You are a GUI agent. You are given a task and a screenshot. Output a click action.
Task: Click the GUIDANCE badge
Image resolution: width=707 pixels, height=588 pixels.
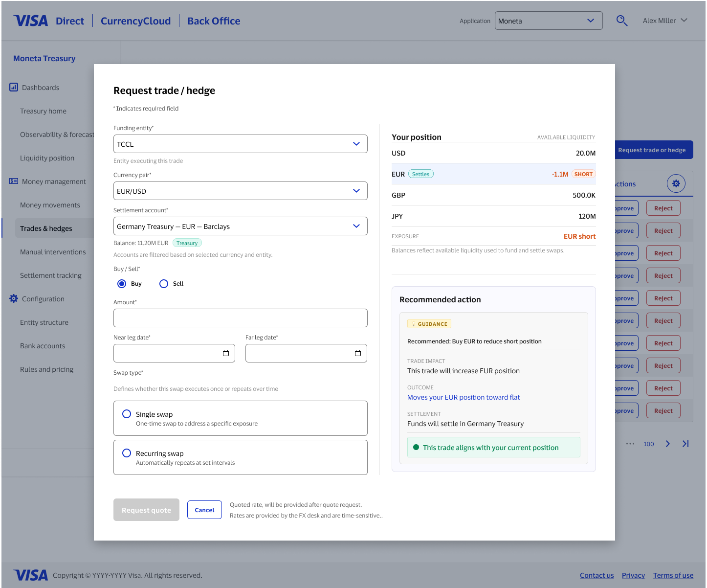click(429, 324)
